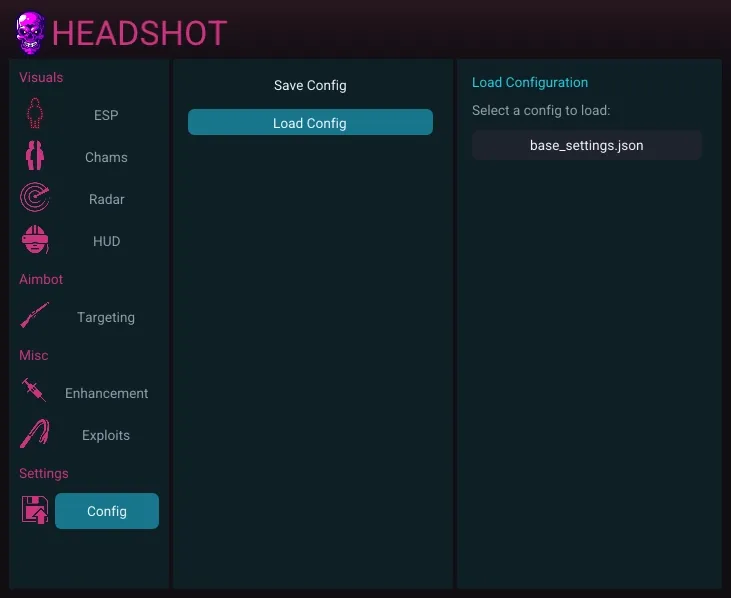The image size is (731, 598).
Task: Select the syringe Enhancement icon
Action: [x=35, y=393]
